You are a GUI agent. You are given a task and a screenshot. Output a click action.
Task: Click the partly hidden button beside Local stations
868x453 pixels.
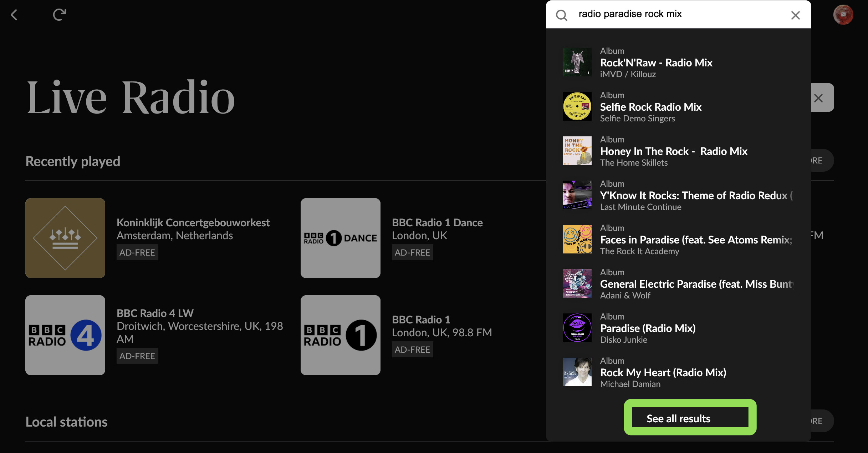pyautogui.click(x=822, y=421)
